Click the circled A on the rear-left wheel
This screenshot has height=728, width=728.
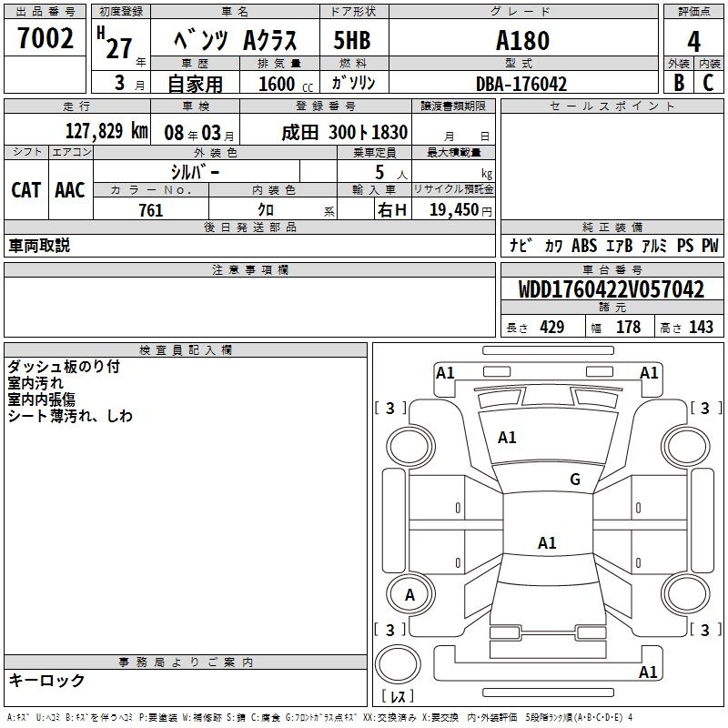[409, 595]
